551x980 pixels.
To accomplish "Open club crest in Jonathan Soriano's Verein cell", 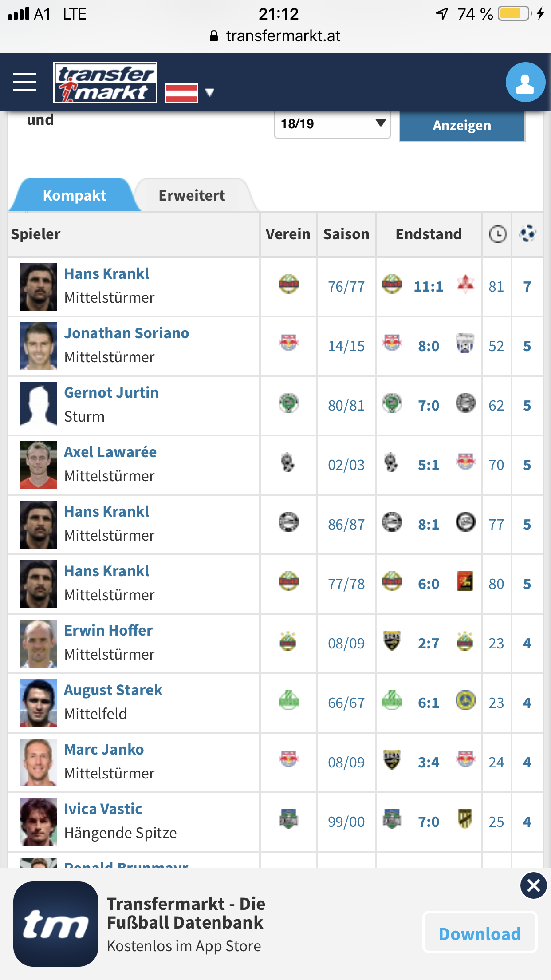I will click(288, 343).
